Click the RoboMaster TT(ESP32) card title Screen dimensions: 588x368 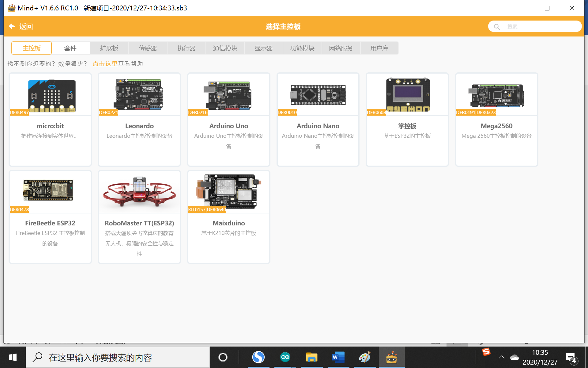pyautogui.click(x=139, y=223)
